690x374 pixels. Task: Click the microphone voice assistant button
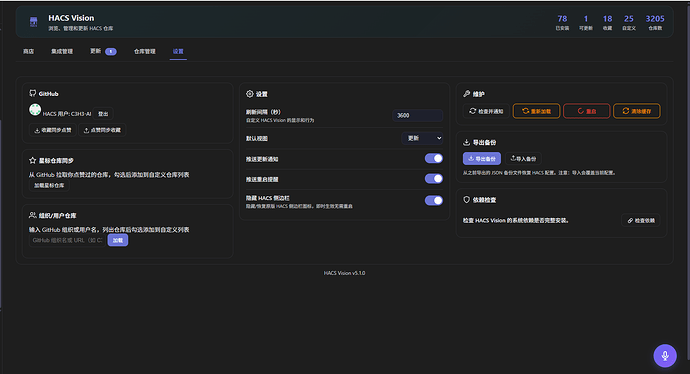[664, 355]
